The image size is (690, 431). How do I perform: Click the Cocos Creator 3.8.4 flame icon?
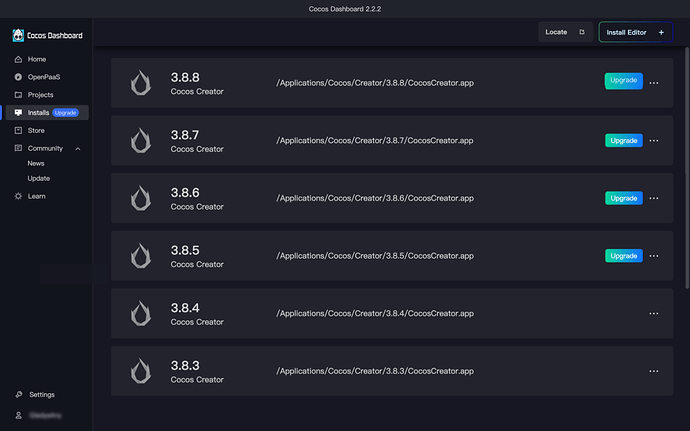(x=141, y=313)
